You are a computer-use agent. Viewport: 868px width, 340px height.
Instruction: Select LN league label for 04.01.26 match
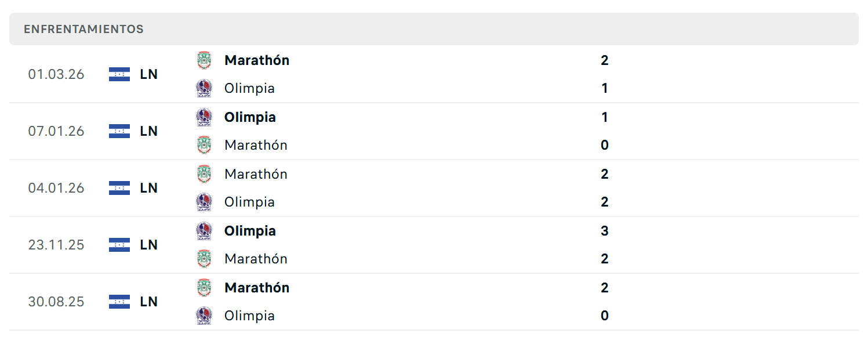click(149, 188)
